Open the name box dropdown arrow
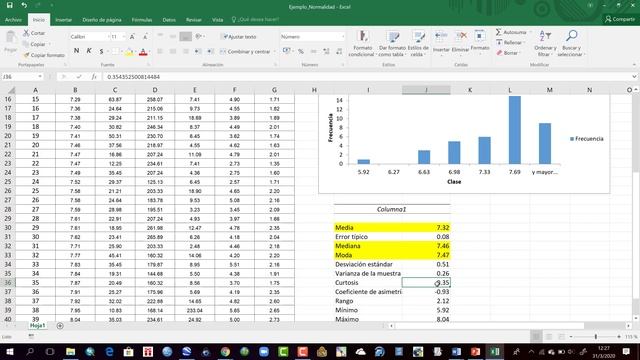This screenshot has height=360, width=640. (40, 77)
